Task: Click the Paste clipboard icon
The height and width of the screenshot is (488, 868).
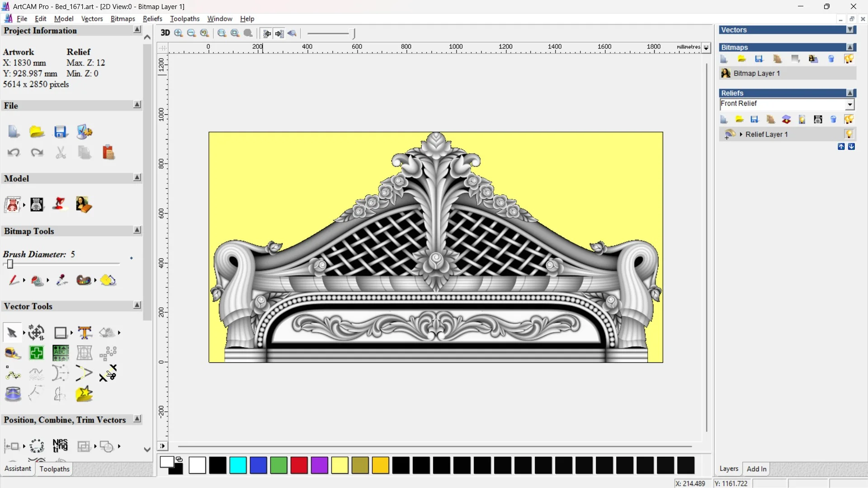Action: tap(108, 153)
